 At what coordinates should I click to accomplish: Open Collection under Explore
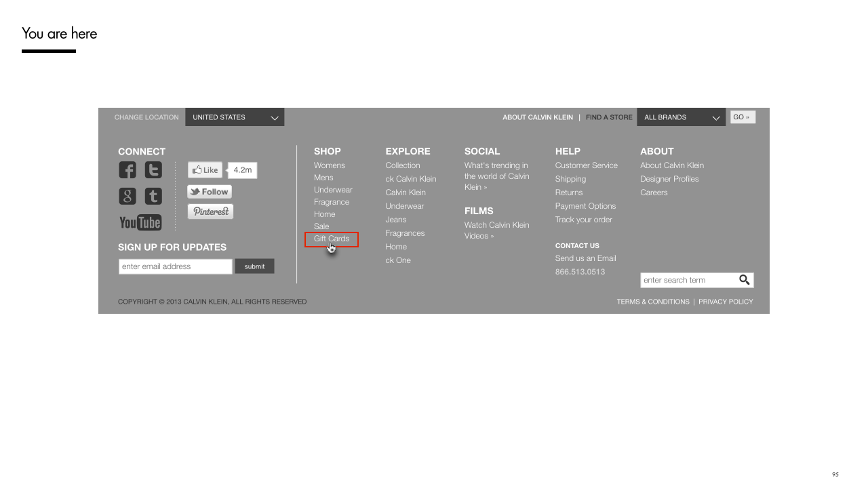403,165
